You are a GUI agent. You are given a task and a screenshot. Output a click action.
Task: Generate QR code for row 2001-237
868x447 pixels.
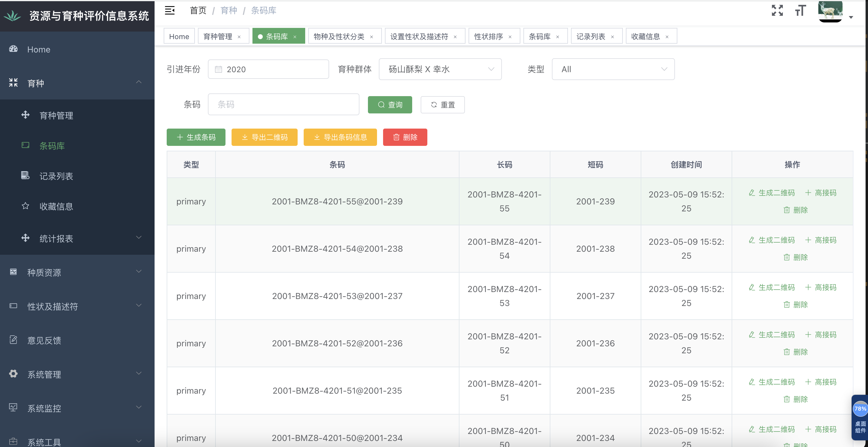click(x=772, y=287)
